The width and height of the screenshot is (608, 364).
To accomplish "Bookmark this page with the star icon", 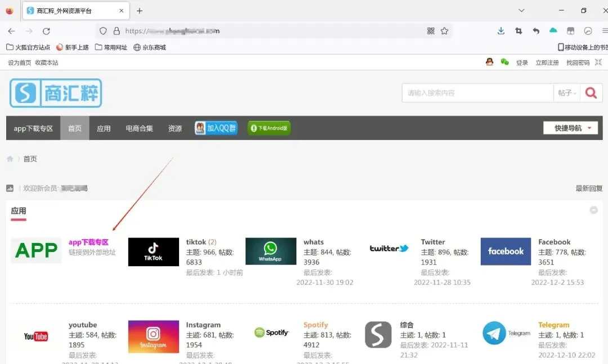I will click(444, 31).
